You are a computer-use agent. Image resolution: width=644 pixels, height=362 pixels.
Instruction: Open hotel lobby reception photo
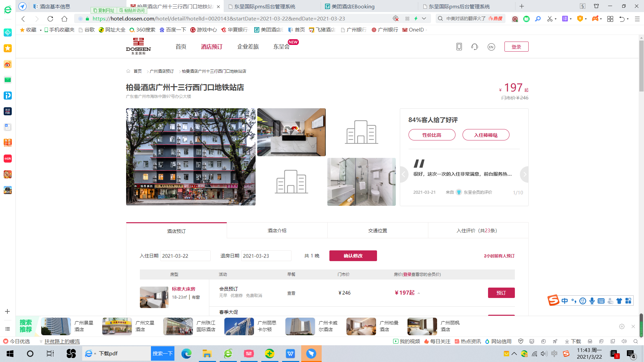[291, 132]
